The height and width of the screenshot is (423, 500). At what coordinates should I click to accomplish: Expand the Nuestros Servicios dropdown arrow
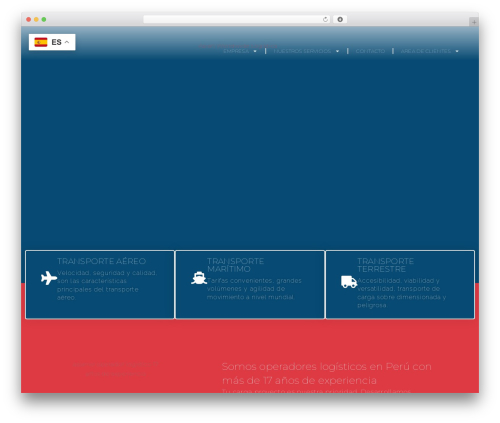click(337, 51)
